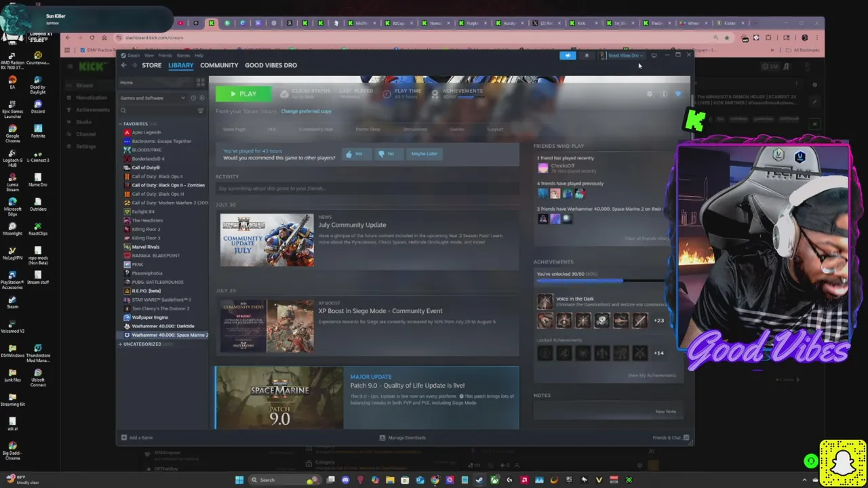Open the Good Vibes Dro account dropdown
Image resolution: width=868 pixels, height=488 pixels.
click(621, 56)
